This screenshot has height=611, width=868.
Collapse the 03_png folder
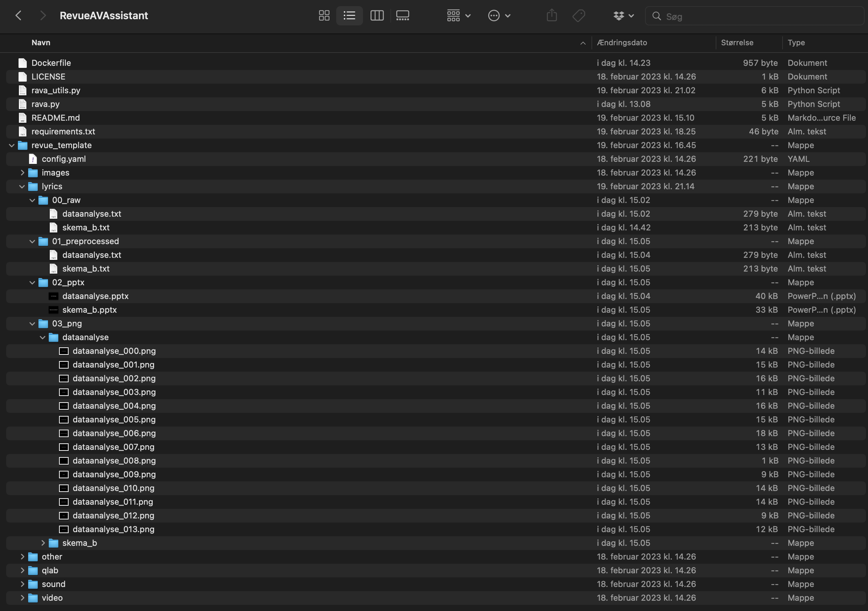(33, 324)
